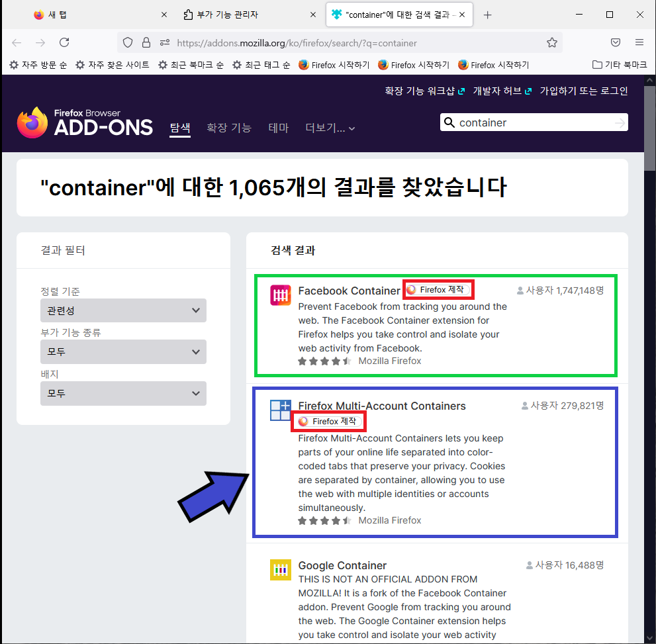Screen dimensions: 656x644
Task: Go forward to next page
Action: click(40, 42)
